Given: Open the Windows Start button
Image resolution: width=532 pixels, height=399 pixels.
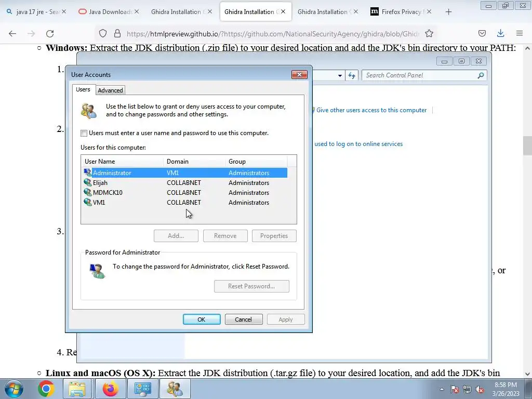Looking at the screenshot, I should (x=14, y=389).
